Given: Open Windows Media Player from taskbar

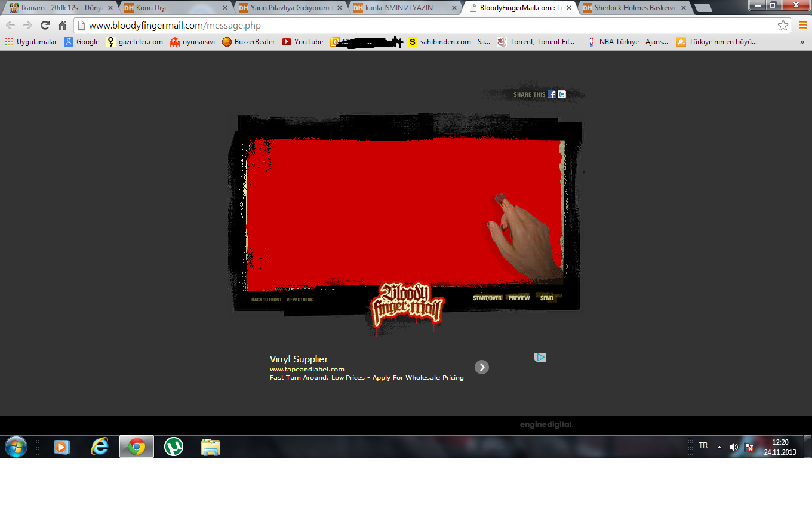Looking at the screenshot, I should (x=62, y=447).
